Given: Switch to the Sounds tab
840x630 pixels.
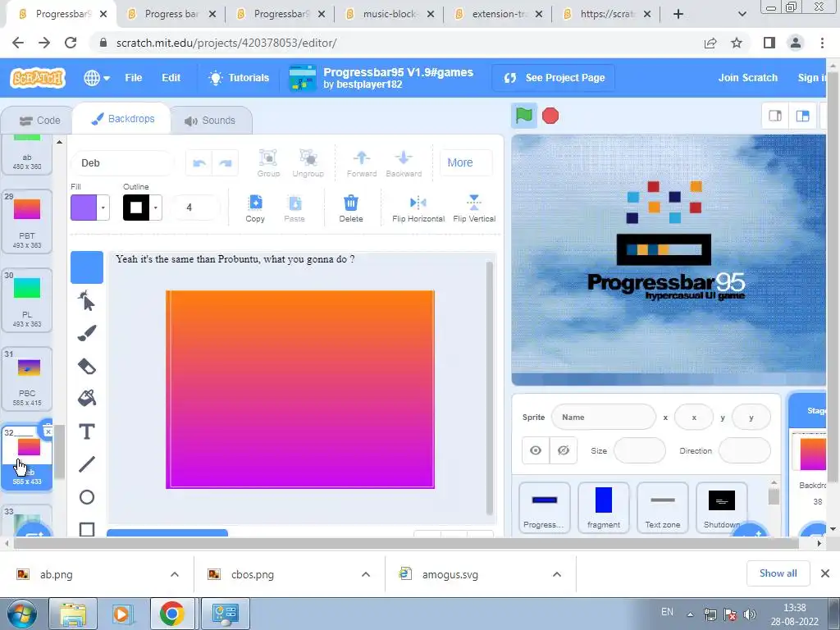Looking at the screenshot, I should [x=211, y=121].
